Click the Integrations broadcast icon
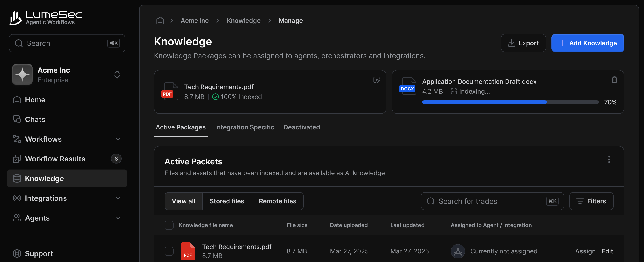This screenshot has width=644, height=262. pos(17,198)
